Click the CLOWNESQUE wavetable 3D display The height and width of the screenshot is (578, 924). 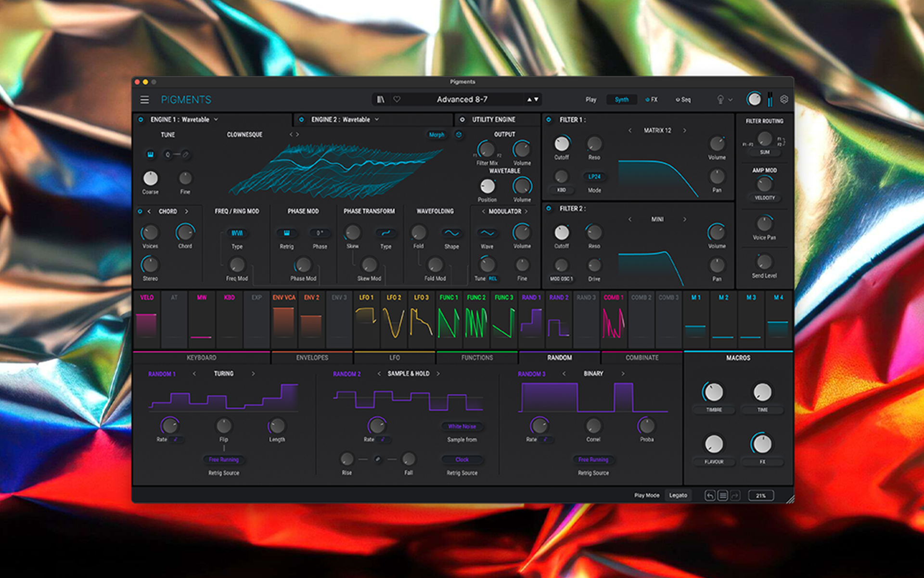click(335, 171)
